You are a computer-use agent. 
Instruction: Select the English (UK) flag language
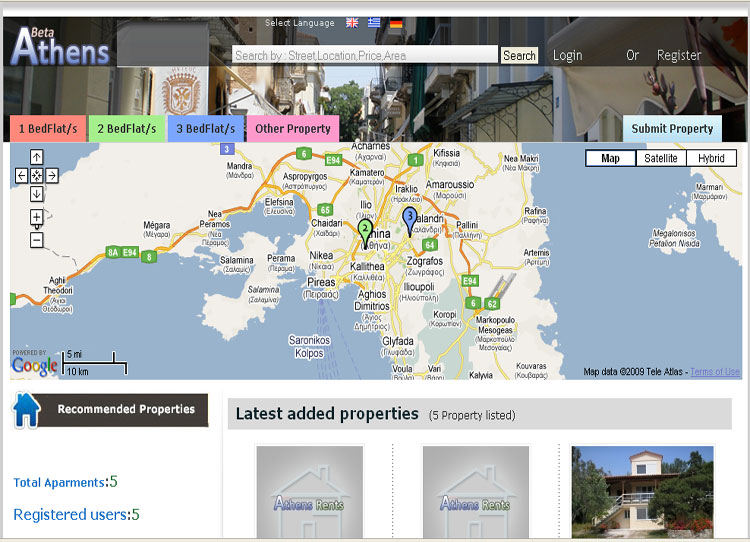(352, 23)
